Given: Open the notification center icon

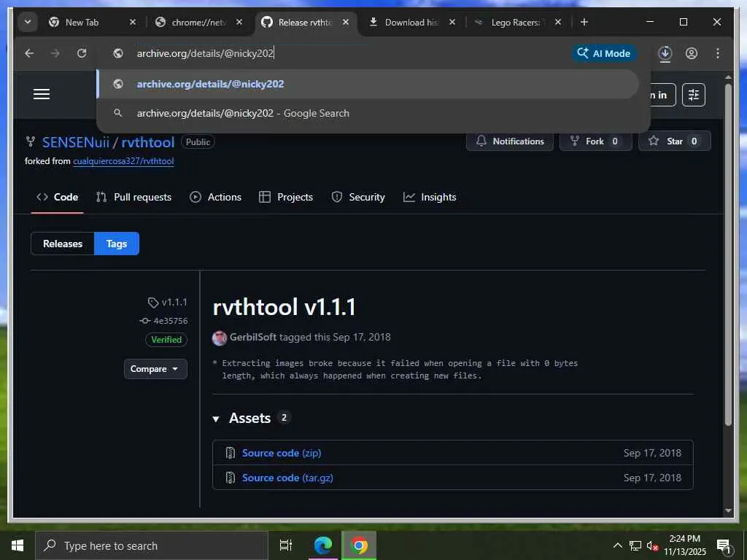Looking at the screenshot, I should tap(724, 545).
